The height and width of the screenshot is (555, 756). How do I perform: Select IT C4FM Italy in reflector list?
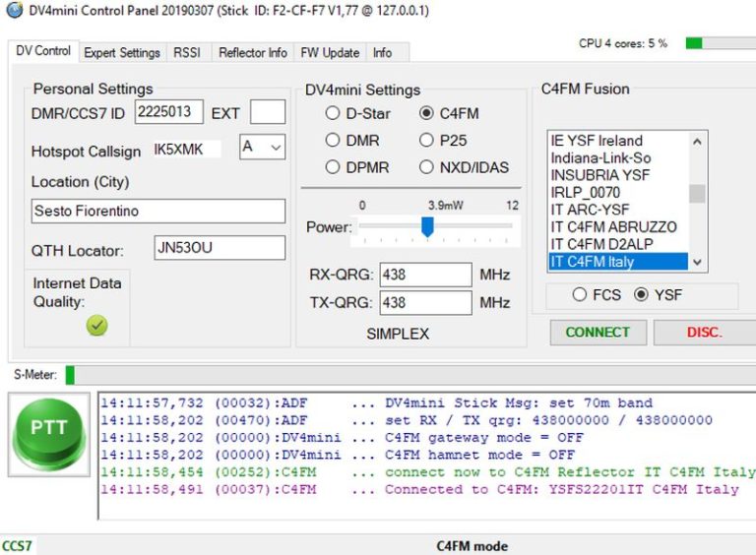(x=619, y=262)
